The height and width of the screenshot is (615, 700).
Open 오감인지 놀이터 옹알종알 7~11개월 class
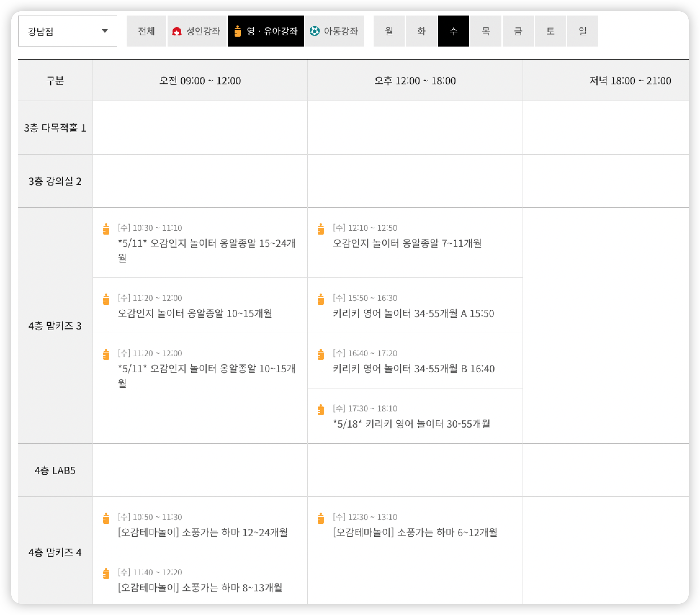[407, 244]
